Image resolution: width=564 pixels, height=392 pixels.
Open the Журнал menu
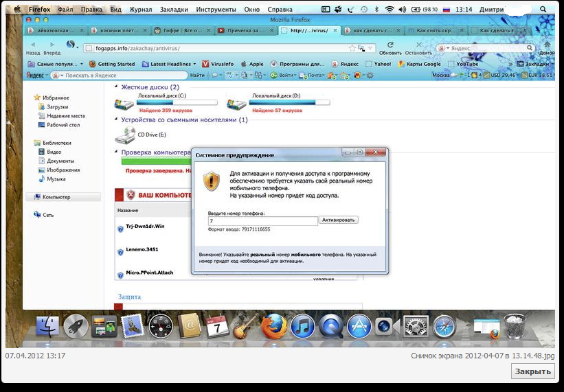(141, 10)
